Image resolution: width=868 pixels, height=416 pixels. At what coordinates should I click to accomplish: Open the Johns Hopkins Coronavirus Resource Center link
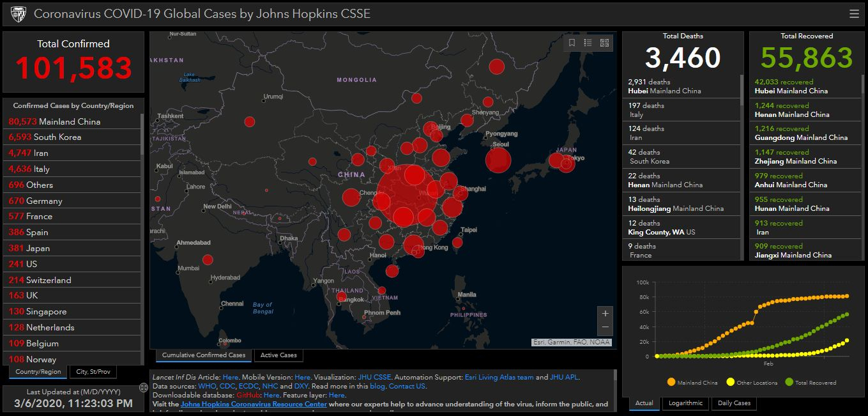254,404
